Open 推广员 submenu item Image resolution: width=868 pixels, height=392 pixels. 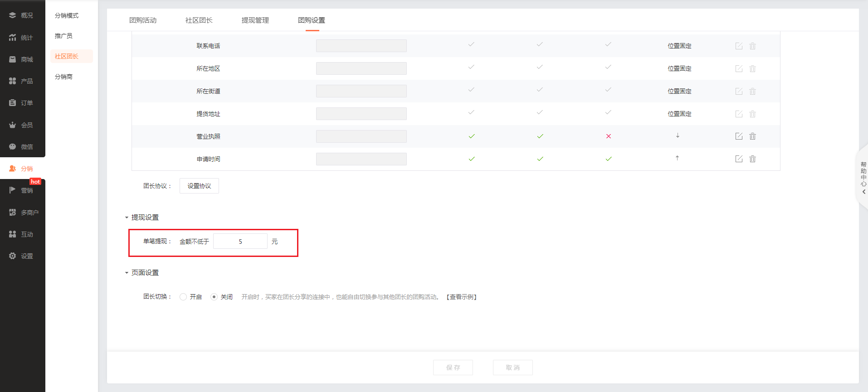tap(63, 36)
